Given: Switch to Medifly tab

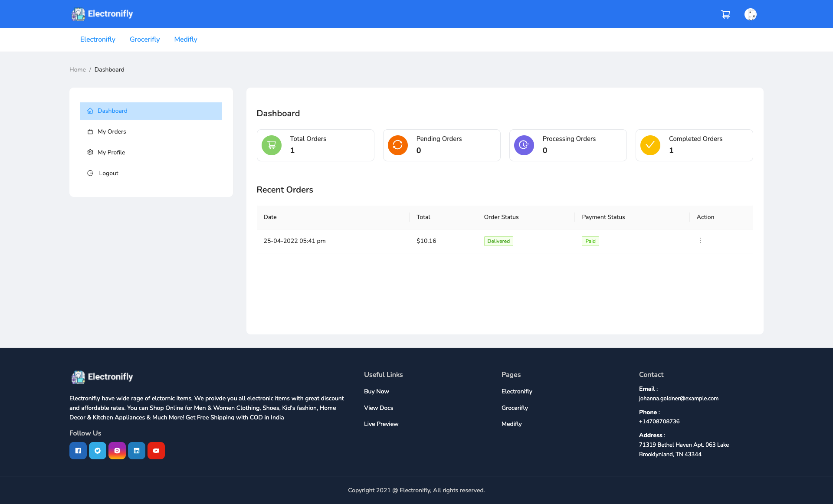Looking at the screenshot, I should [186, 39].
